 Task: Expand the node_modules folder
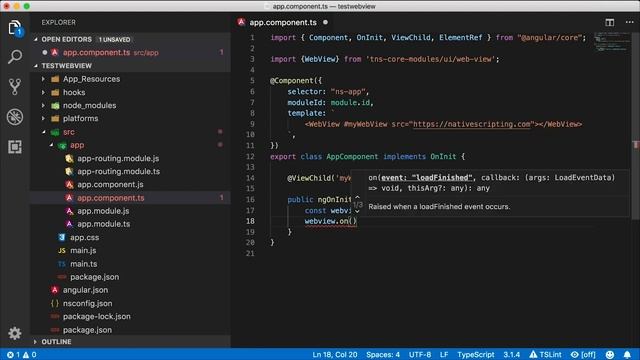pos(43,106)
